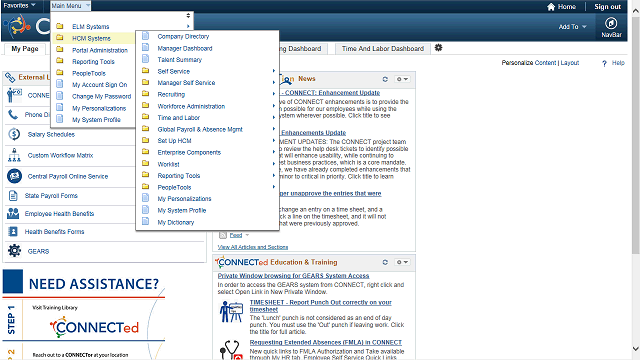
Task: Click the Manager Dashboard page icon
Action: click(145, 47)
